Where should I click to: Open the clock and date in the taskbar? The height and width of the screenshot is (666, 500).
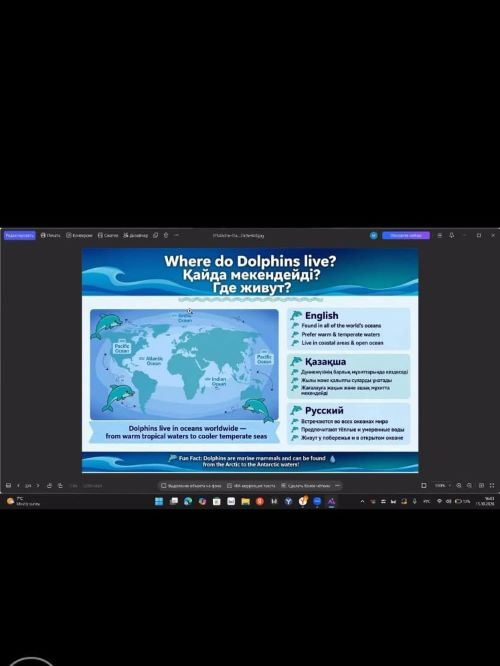pyautogui.click(x=485, y=502)
